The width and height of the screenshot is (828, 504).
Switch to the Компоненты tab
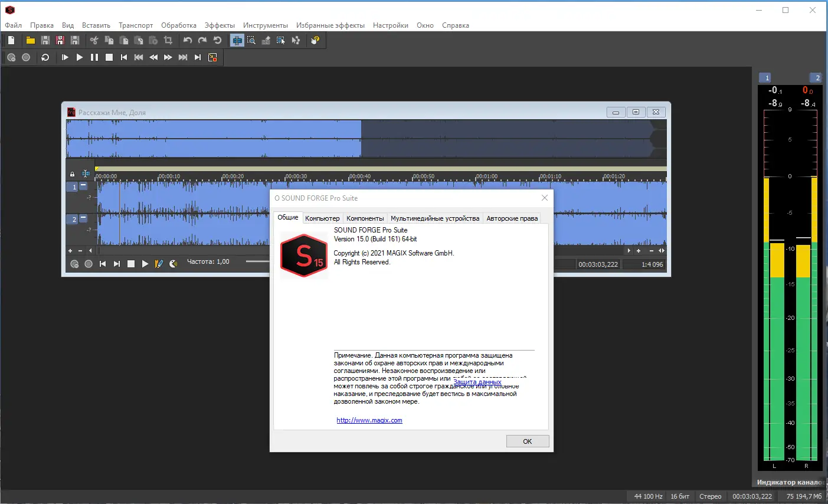pyautogui.click(x=365, y=218)
